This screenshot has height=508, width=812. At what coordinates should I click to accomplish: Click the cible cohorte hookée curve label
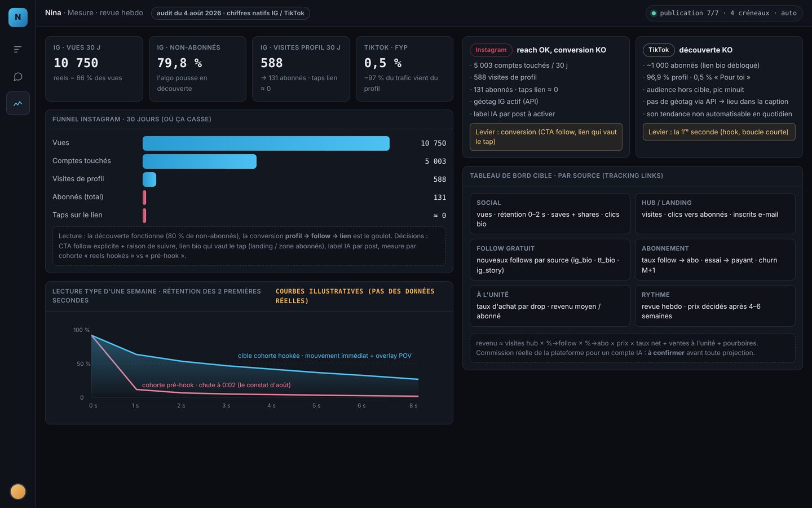click(325, 356)
